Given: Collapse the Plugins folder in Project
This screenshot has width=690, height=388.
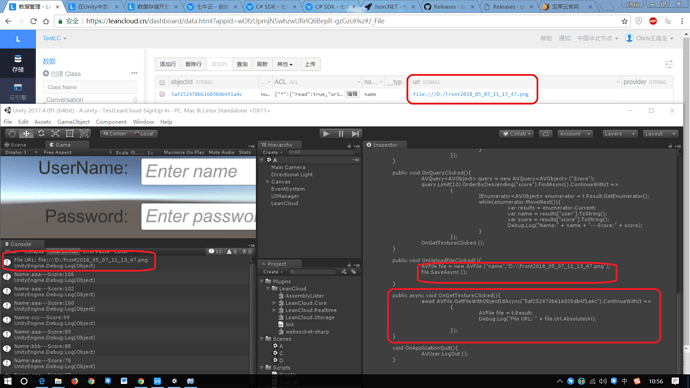Looking at the screenshot, I should point(262,281).
